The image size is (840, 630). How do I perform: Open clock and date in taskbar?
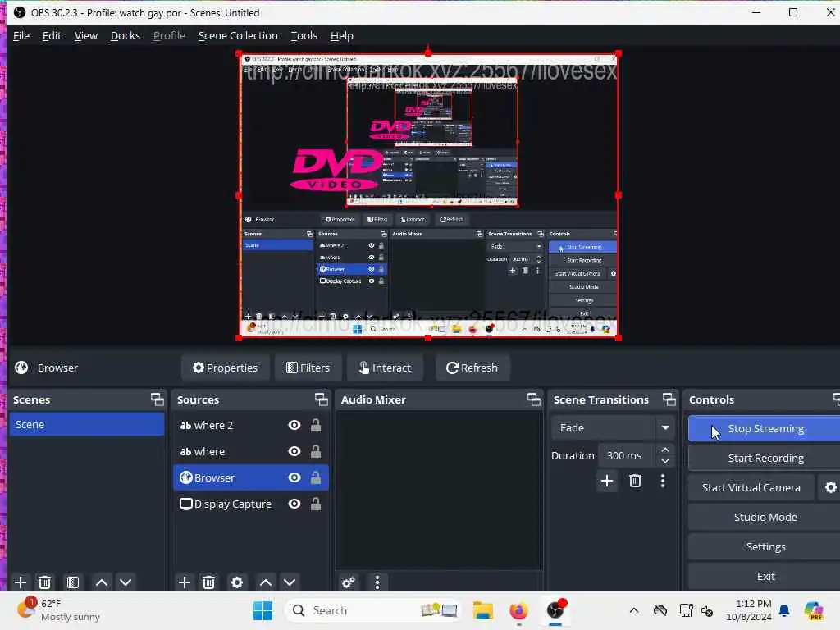click(x=748, y=610)
